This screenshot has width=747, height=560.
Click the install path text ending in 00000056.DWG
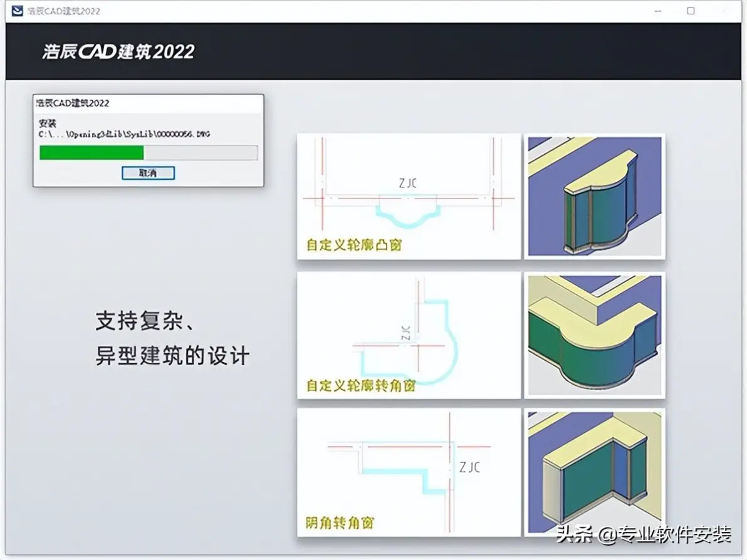point(124,134)
